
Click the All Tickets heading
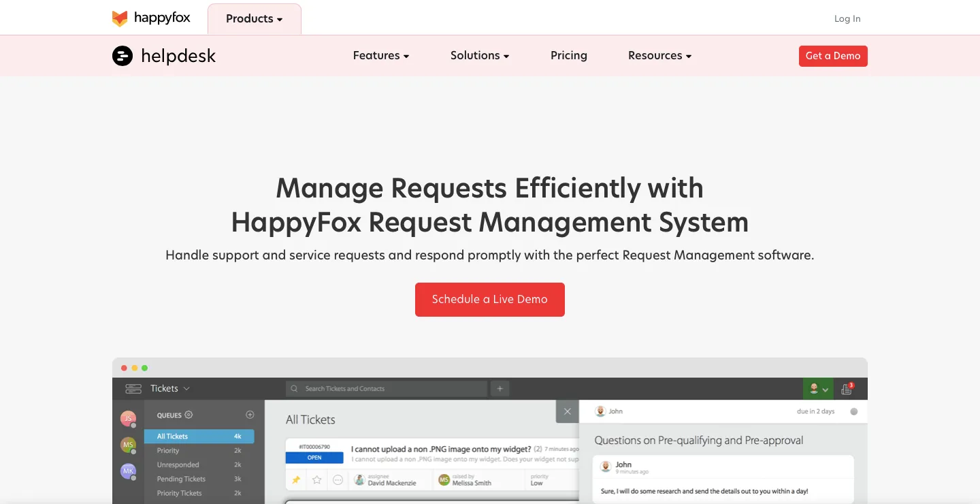pos(310,420)
